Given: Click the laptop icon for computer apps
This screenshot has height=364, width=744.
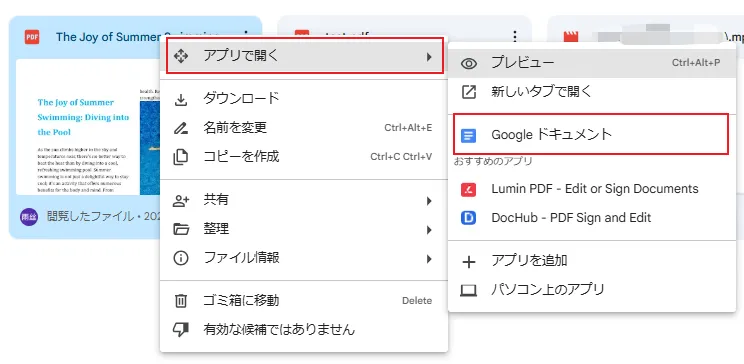Looking at the screenshot, I should [469, 290].
